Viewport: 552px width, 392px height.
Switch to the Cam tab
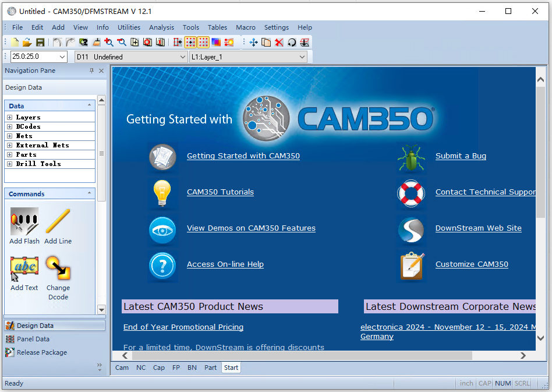(x=122, y=368)
